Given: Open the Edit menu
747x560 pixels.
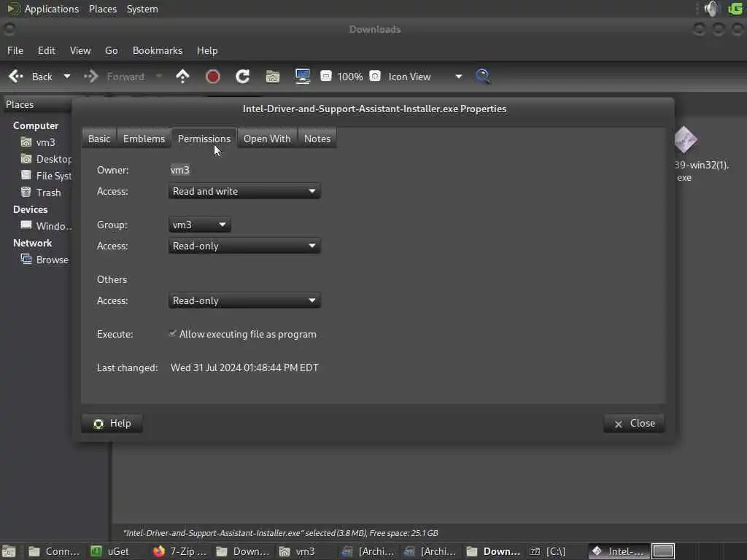Looking at the screenshot, I should pyautogui.click(x=46, y=50).
